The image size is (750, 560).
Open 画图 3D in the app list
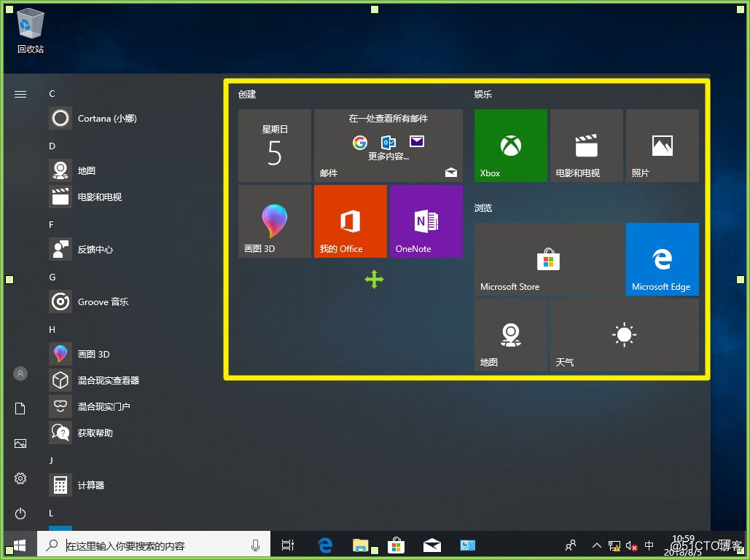79,354
